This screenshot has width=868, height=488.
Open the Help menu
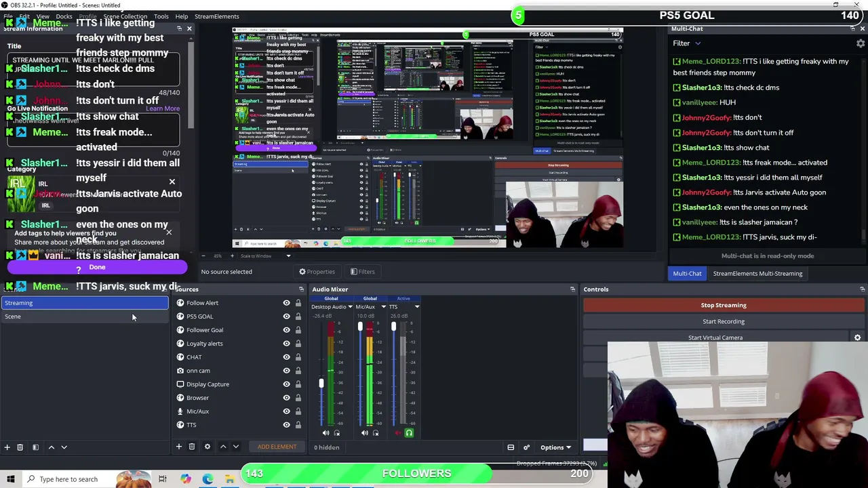point(182,16)
